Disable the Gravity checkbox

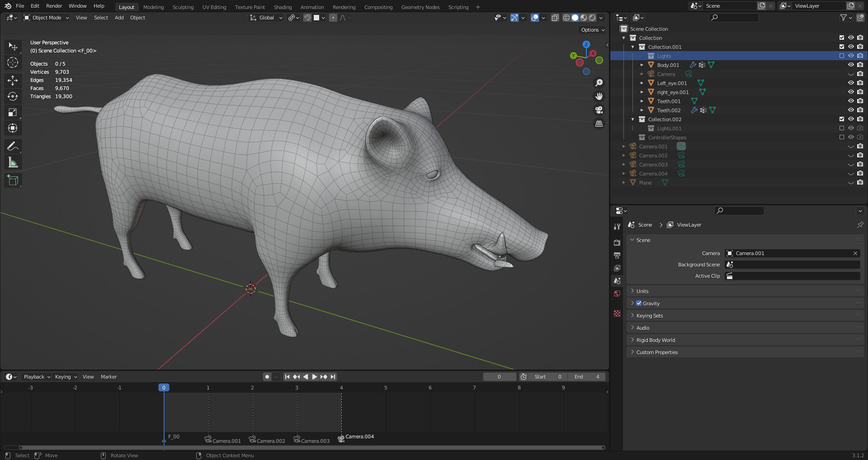(x=637, y=303)
